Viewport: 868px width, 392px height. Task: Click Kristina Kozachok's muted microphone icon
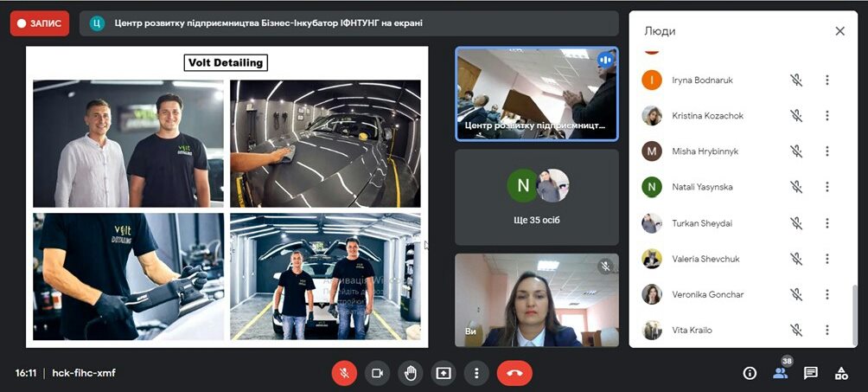tap(796, 115)
